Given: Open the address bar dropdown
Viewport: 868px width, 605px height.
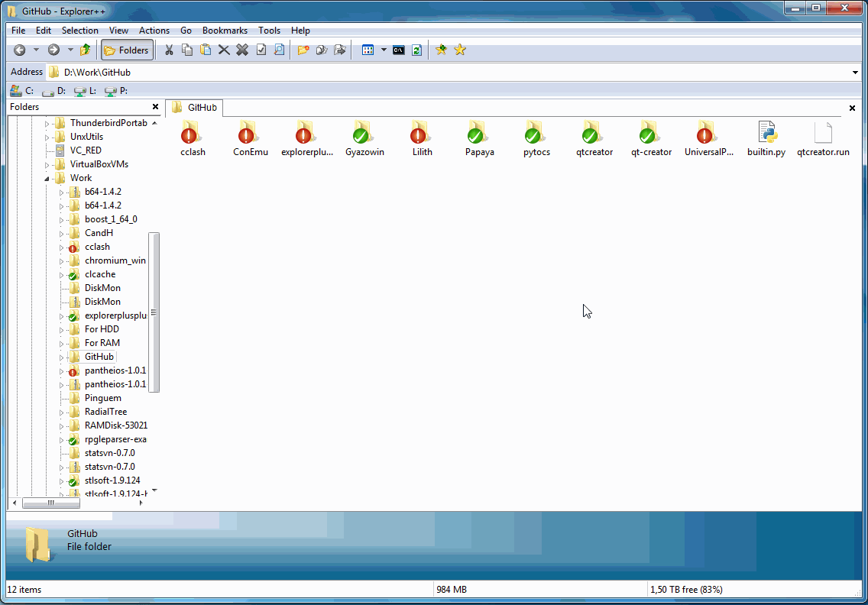Looking at the screenshot, I should pyautogui.click(x=855, y=73).
